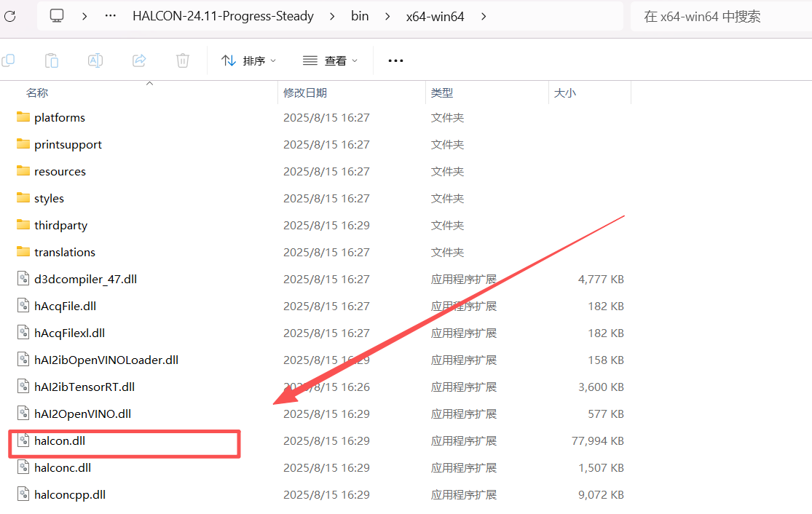Click the hAcqFile.dll file icon
Screen dimensions: 812x514
pyautogui.click(x=23, y=305)
